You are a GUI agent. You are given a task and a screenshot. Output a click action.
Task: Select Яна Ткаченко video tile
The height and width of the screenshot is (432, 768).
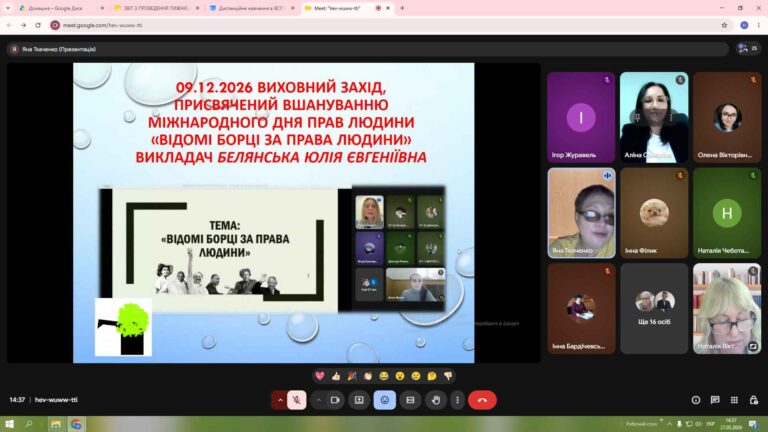point(581,213)
